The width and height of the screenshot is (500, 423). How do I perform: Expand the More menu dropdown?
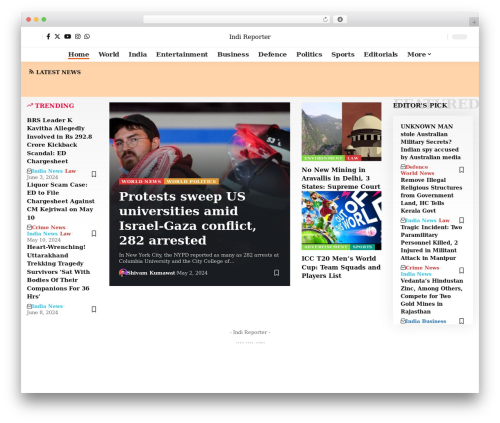coord(419,54)
